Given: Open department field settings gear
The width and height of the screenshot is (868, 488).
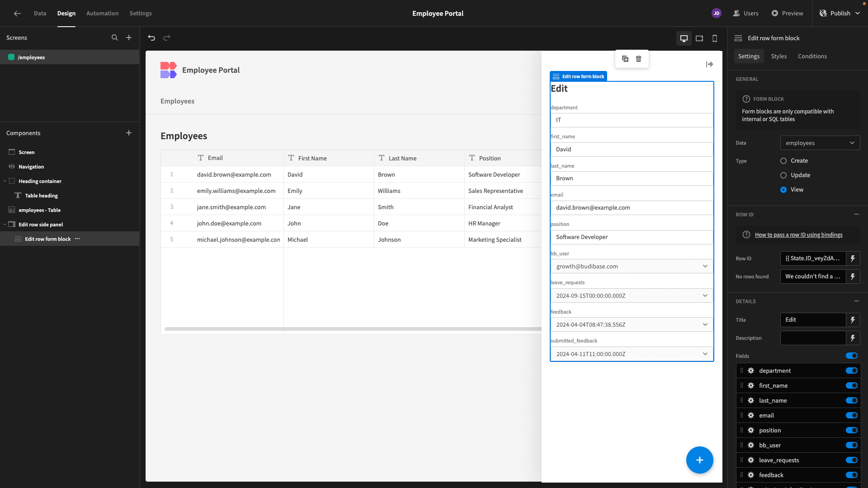Looking at the screenshot, I should coord(751,371).
